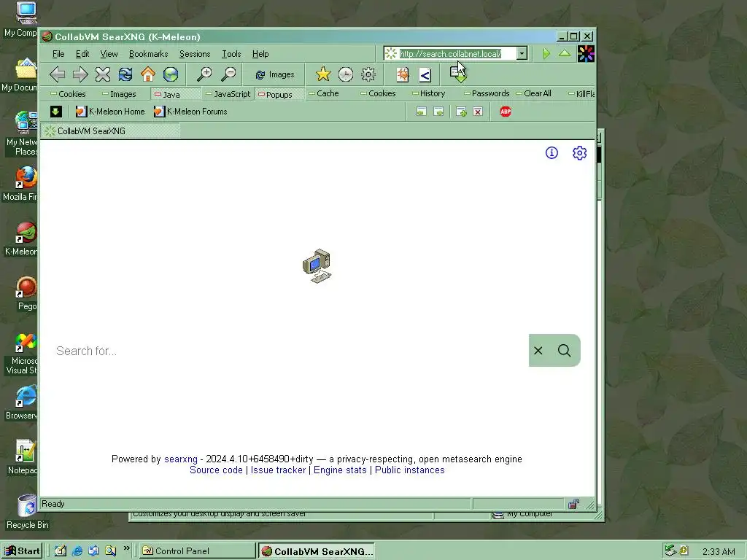Open the Home page icon
The width and height of the screenshot is (747, 560).
point(148,74)
